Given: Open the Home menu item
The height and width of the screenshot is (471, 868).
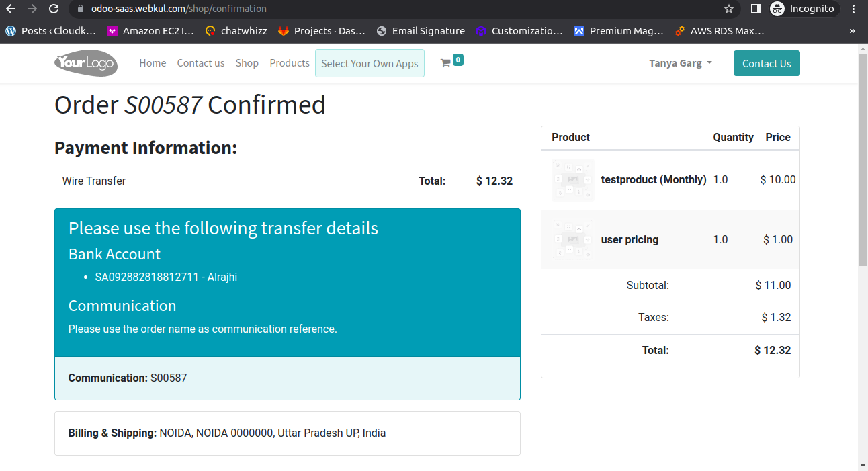Looking at the screenshot, I should (x=153, y=62).
